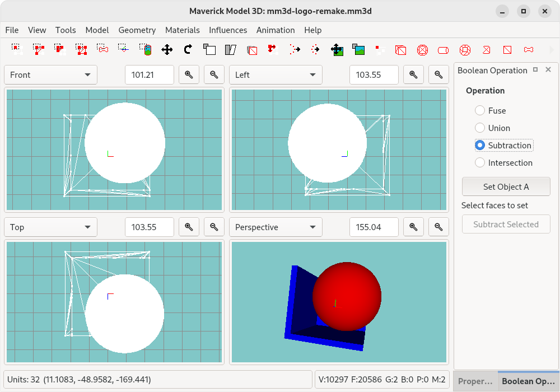Choose the Union radio option
This screenshot has width=560, height=392.
(480, 128)
